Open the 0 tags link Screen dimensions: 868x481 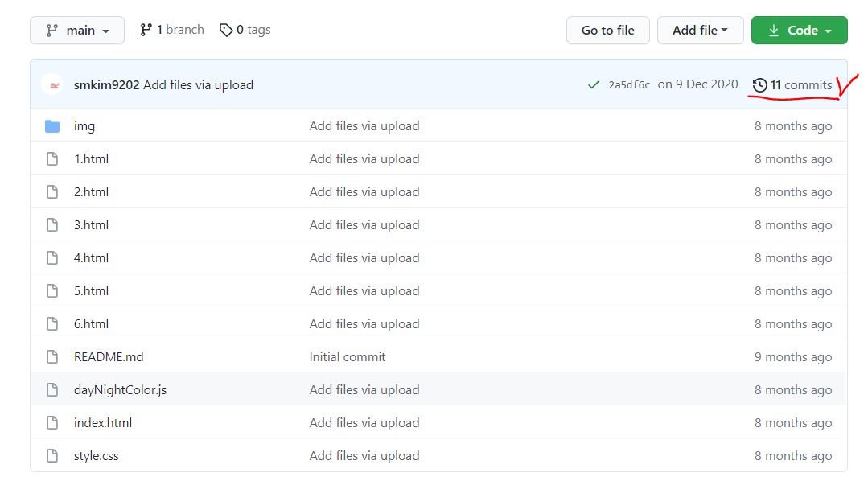pos(245,30)
